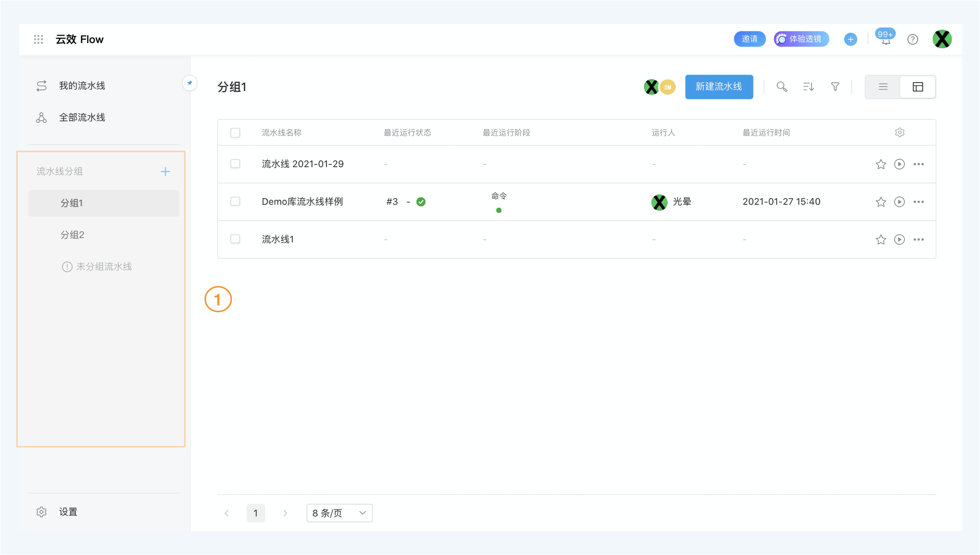Click the 最近运行阶段 column header
Screen dimensions: 980x555
(x=506, y=133)
